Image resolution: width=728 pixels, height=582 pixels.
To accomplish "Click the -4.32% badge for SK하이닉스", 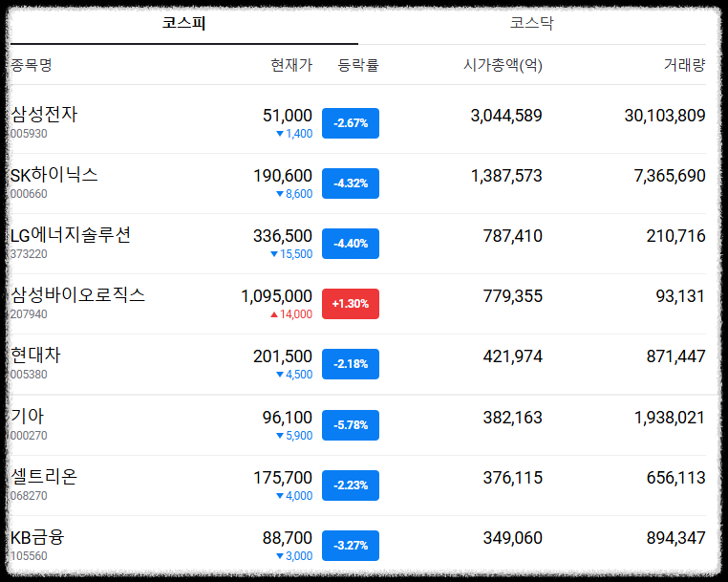I will 351,183.
